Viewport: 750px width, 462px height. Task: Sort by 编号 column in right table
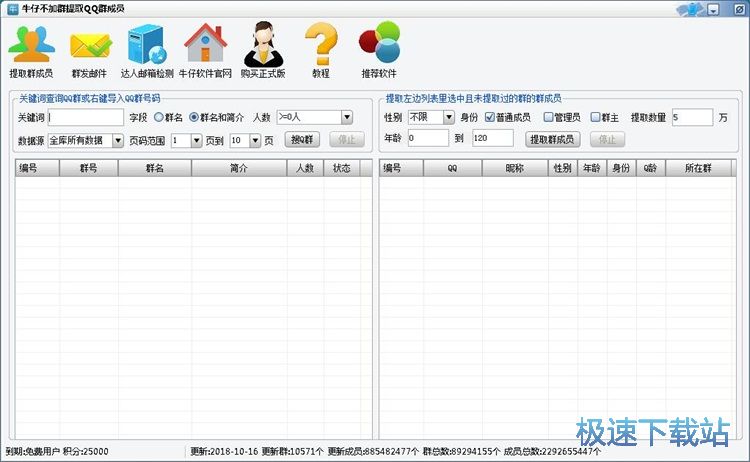(401, 168)
